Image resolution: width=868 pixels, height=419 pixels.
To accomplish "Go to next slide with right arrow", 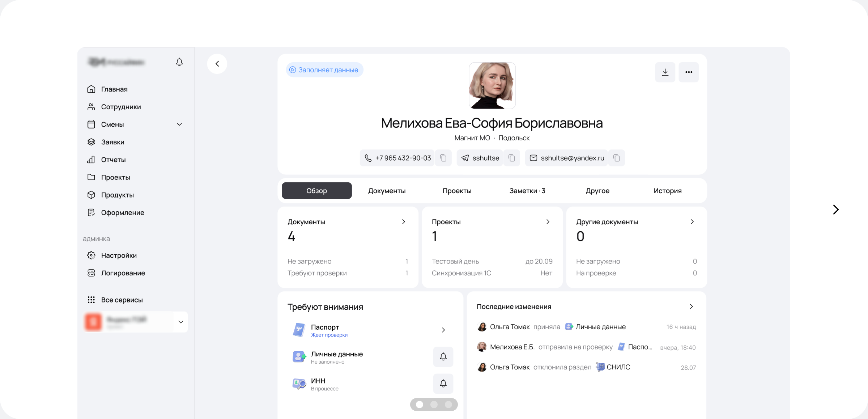I will [x=836, y=210].
